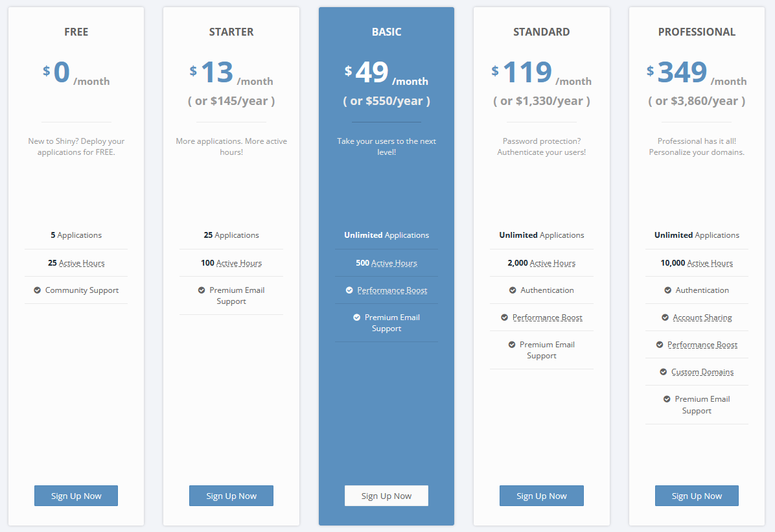775x532 pixels.
Task: Click checkmark icon beside Custom Domains
Action: coord(664,372)
